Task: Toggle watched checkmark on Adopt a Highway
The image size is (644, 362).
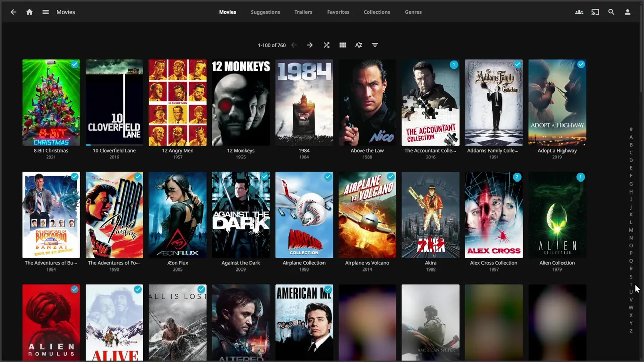Action: tap(581, 64)
